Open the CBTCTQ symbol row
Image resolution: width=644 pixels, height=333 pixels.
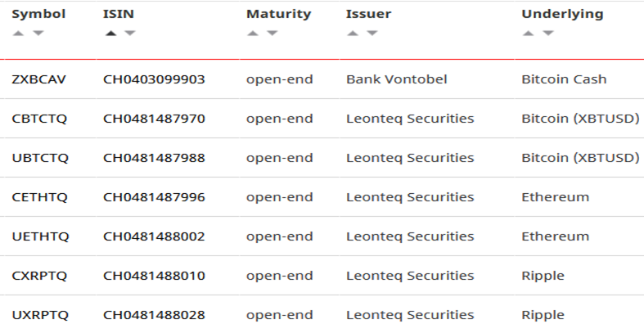tap(39, 119)
